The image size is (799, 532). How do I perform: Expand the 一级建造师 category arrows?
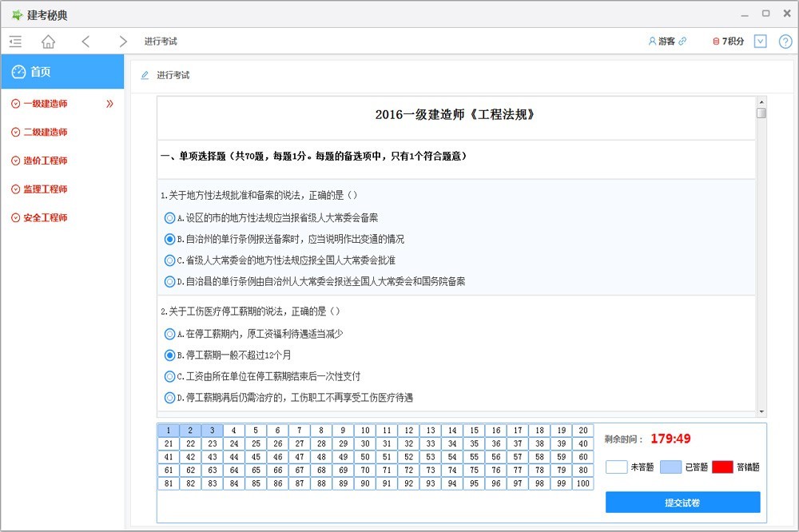(x=108, y=103)
